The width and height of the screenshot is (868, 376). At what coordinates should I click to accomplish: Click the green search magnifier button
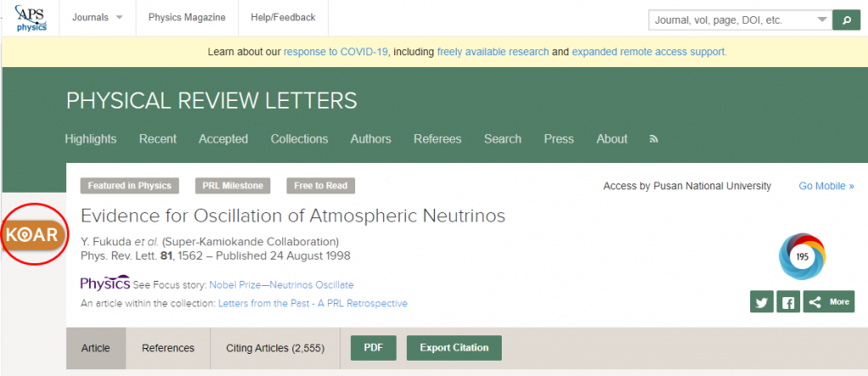point(847,20)
